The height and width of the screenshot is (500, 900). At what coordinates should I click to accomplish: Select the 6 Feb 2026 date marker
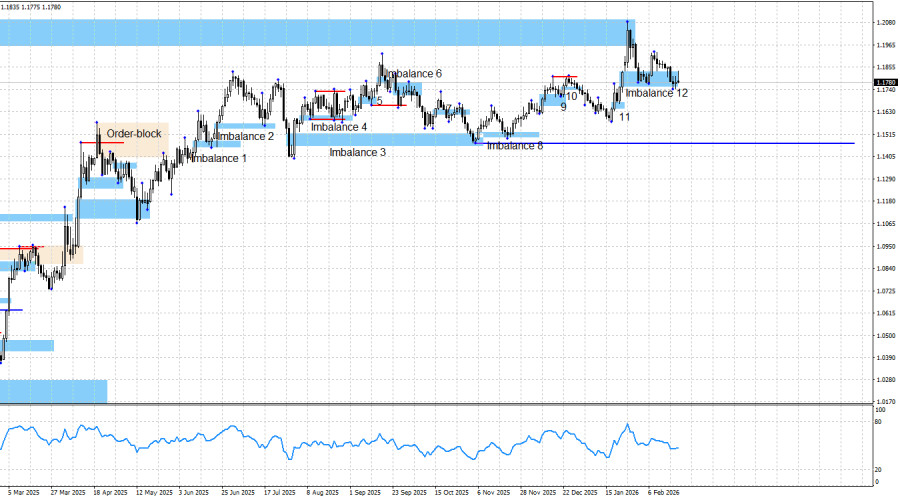(x=664, y=492)
